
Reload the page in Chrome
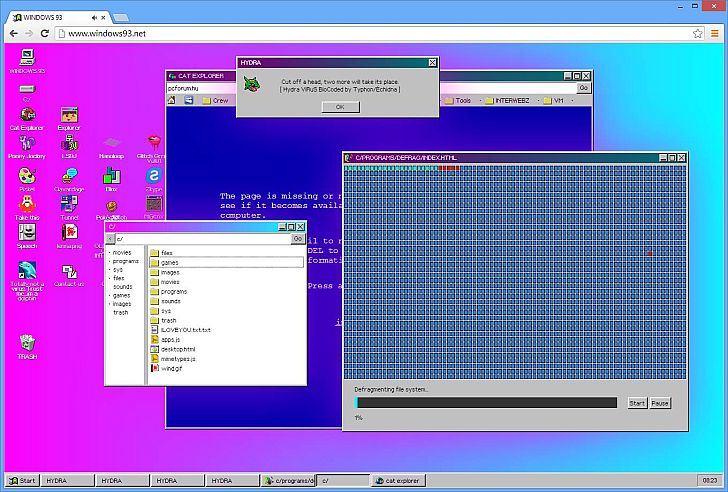click(x=45, y=33)
